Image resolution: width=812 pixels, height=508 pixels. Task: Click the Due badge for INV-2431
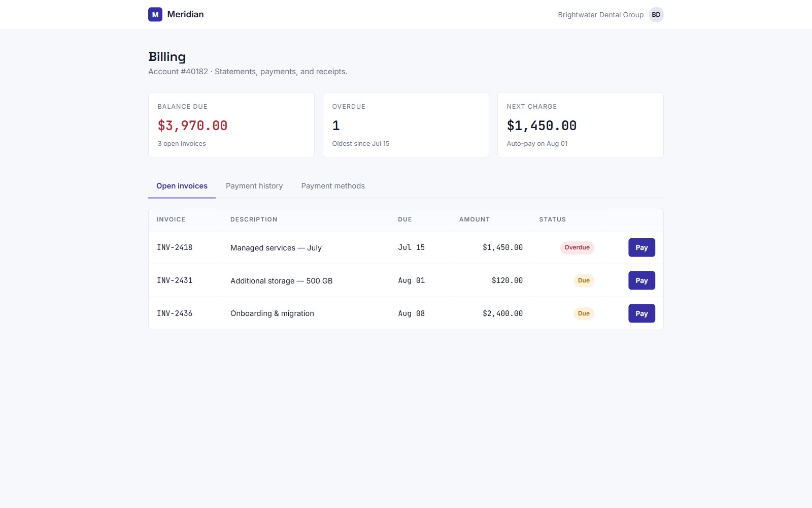tap(584, 280)
